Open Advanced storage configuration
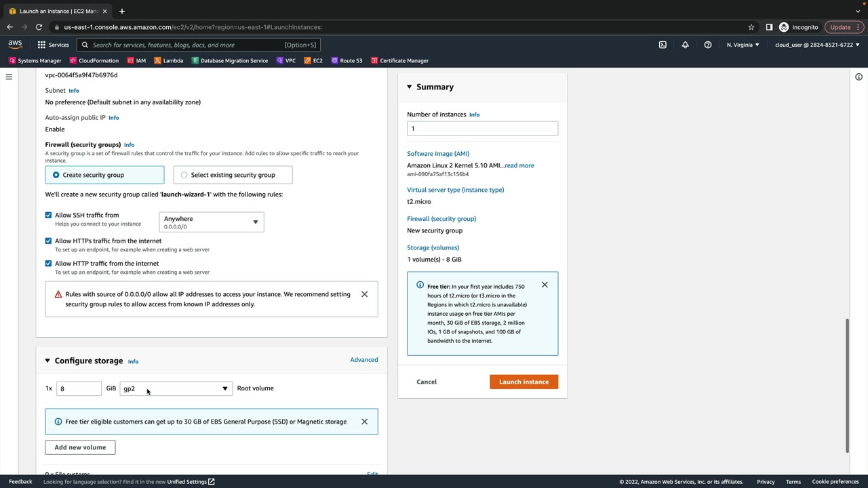The width and height of the screenshot is (868, 488). pyautogui.click(x=364, y=360)
